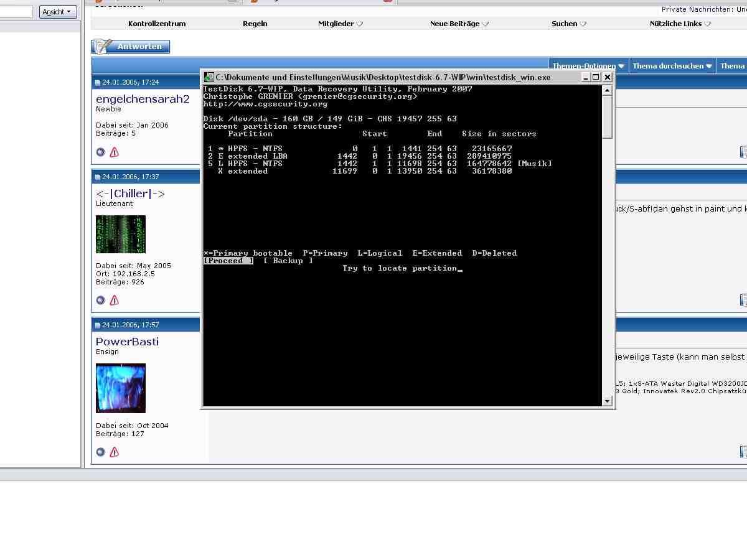Screen dimensions: 747x560
Task: Click 'Dabei seit: Jan 2006' text
Action: (132, 125)
